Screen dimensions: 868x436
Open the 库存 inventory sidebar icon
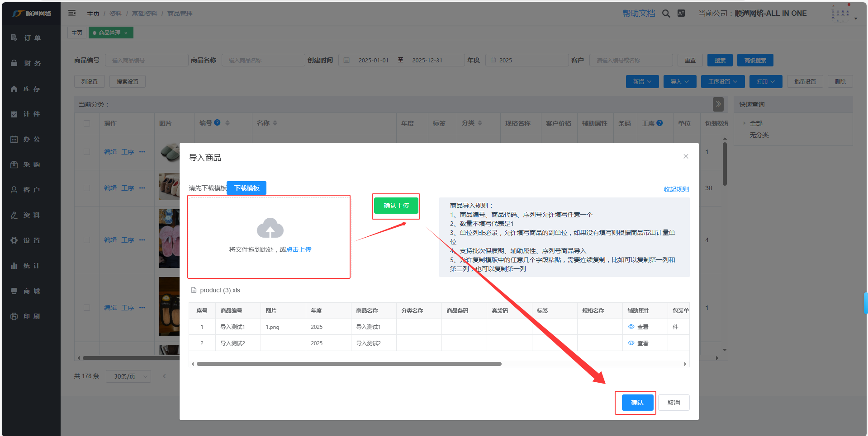(14, 89)
